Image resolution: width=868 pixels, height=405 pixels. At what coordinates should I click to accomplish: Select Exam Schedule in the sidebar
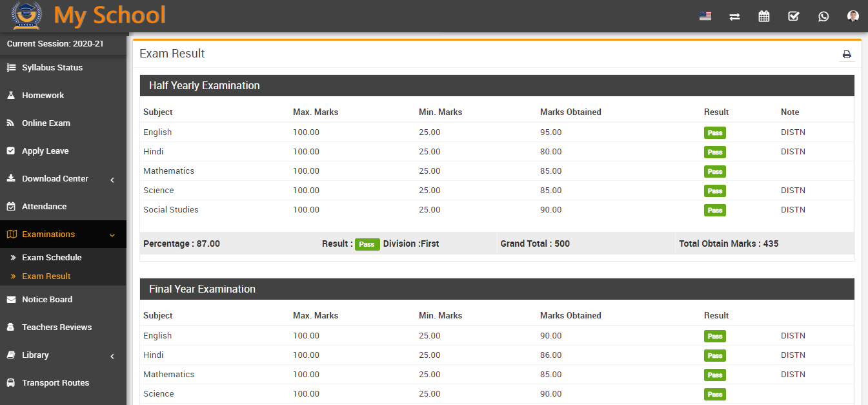[x=53, y=257]
